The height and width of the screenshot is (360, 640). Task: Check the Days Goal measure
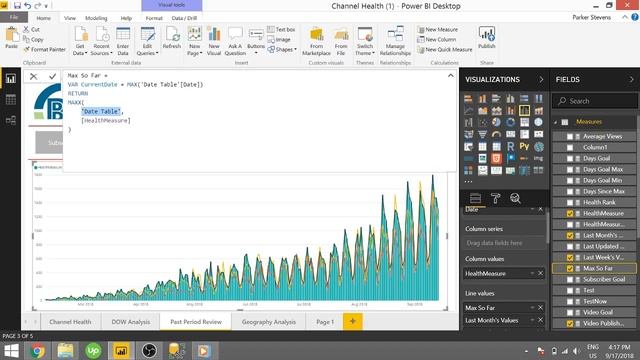tap(570, 158)
